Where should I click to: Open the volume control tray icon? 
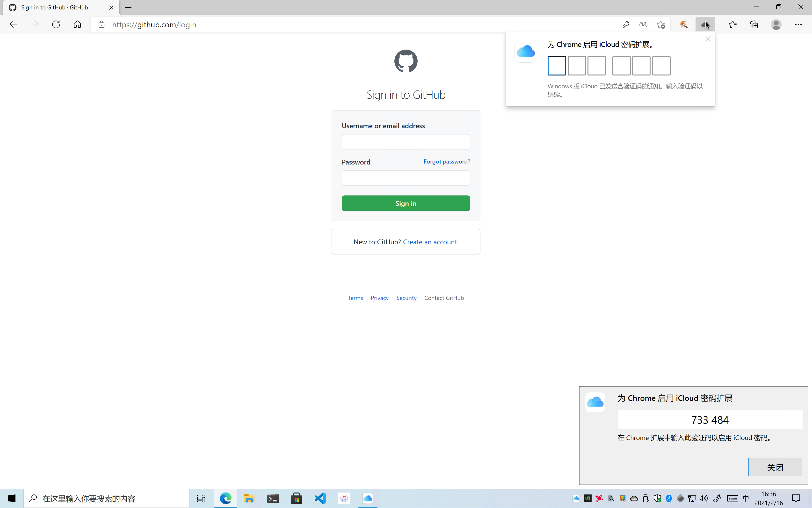[x=704, y=499]
